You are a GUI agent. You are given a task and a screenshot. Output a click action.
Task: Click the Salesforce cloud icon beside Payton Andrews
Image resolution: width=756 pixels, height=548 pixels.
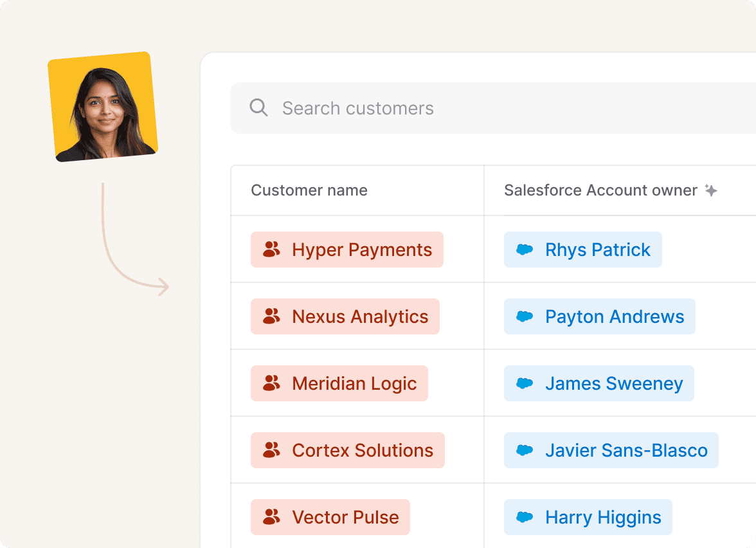point(525,316)
